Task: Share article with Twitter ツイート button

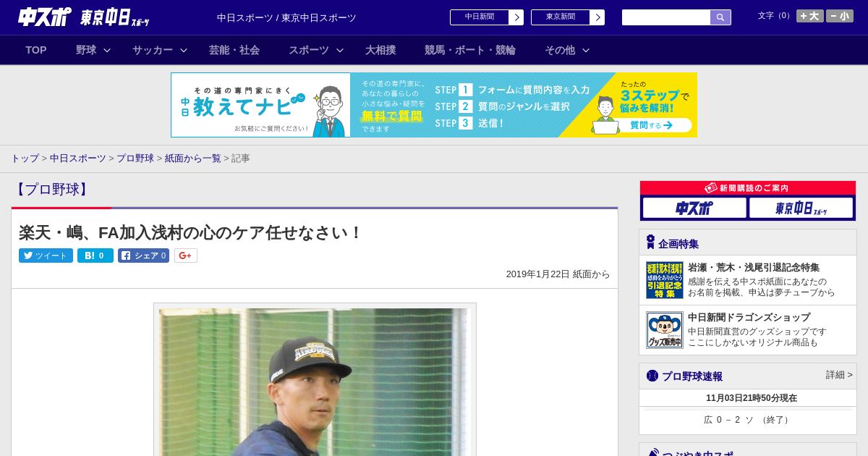Action: (46, 256)
